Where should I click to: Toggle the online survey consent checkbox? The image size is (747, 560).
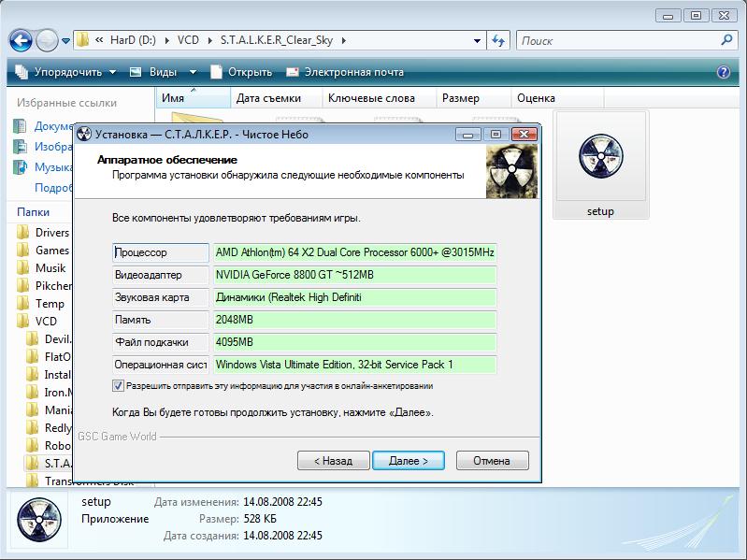(x=118, y=386)
